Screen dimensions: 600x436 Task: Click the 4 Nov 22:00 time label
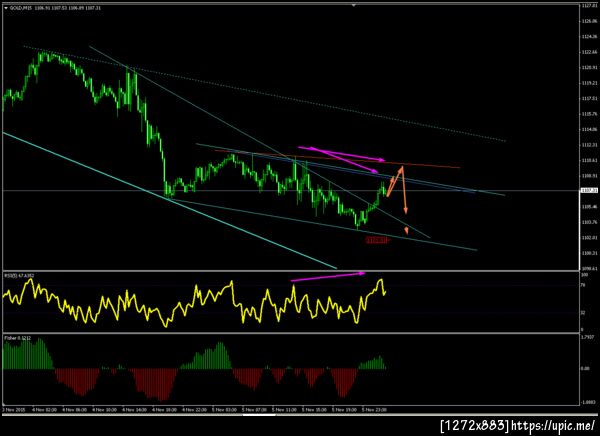[x=194, y=410]
